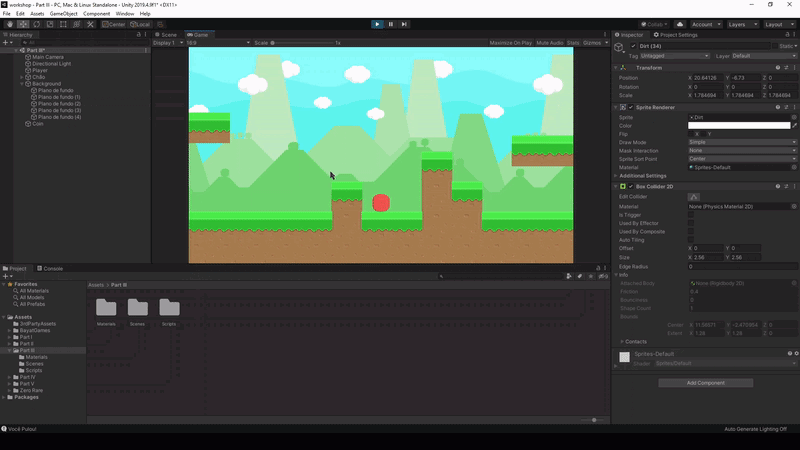This screenshot has height=450, width=800.
Task: Open the Layers dropdown in toolbar
Action: tap(741, 24)
